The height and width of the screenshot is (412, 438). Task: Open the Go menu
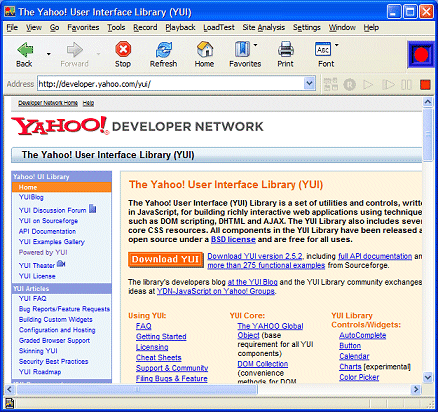tap(54, 28)
